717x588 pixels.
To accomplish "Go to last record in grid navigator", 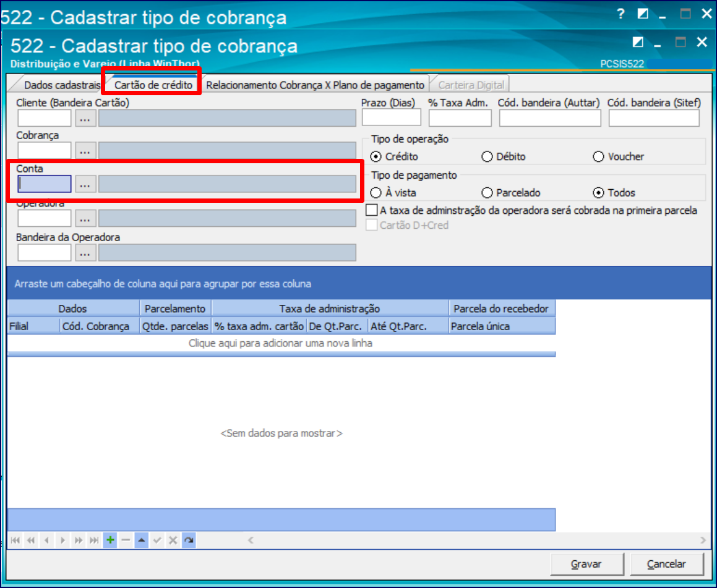I will [94, 540].
